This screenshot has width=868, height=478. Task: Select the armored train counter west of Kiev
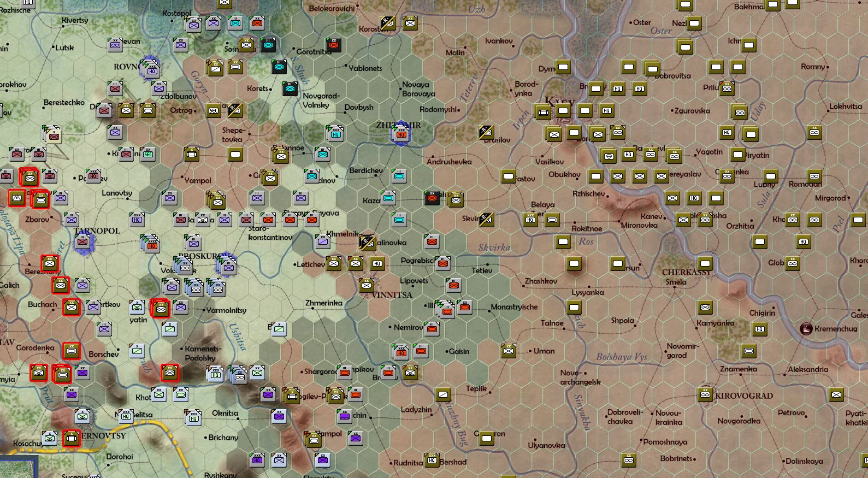tap(544, 113)
